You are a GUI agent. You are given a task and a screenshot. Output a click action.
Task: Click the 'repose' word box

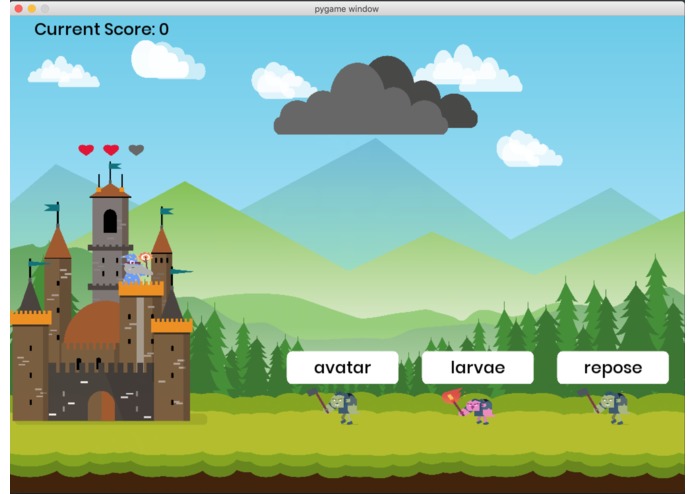pos(613,367)
